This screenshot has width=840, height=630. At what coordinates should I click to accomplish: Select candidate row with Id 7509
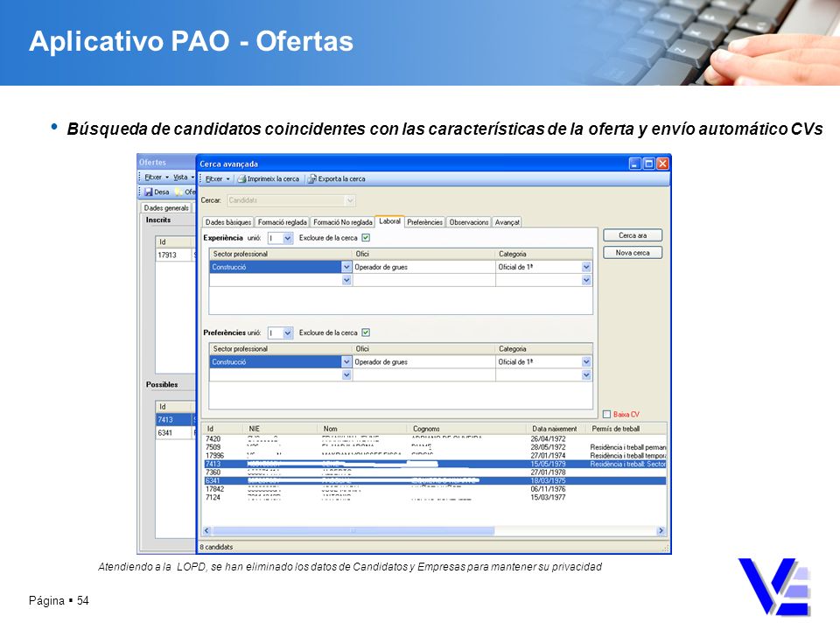coord(434,447)
